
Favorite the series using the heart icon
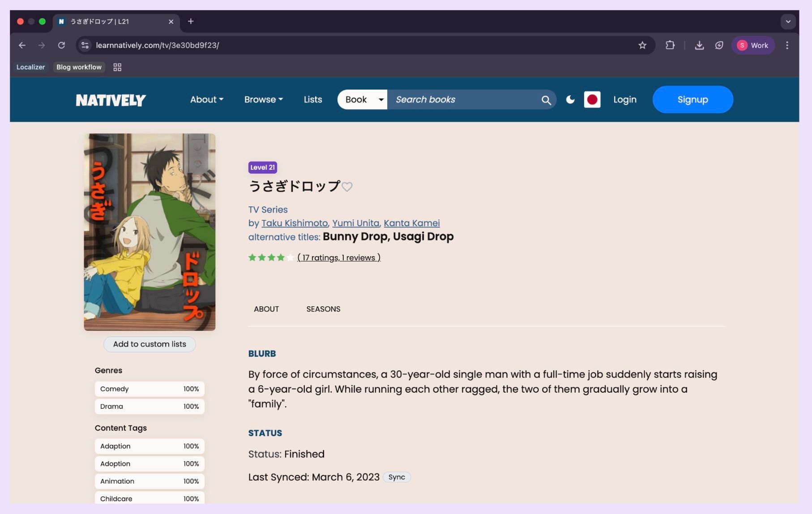[347, 187]
